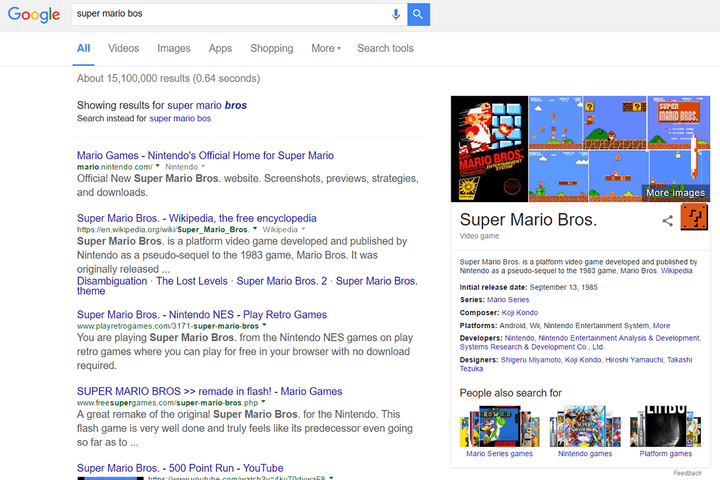
Task: Expand arrow after youtube.com result URL
Action: pyautogui.click(x=331, y=478)
